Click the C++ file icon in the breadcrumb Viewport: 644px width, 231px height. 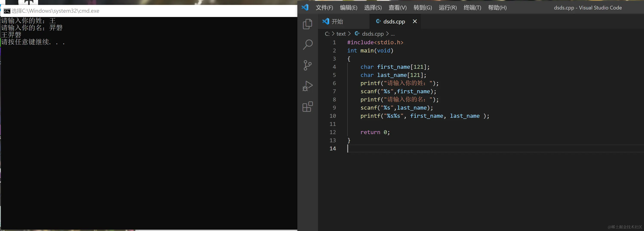[x=357, y=34]
